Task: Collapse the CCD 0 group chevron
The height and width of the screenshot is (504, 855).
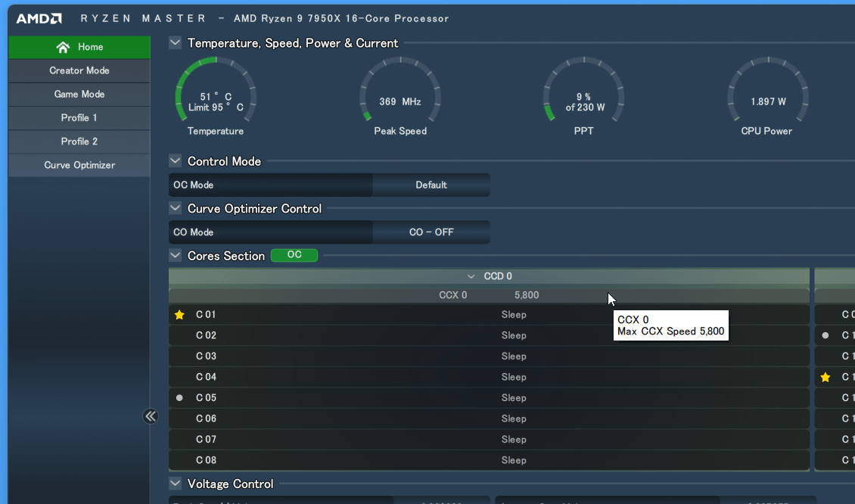Action: [x=471, y=276]
